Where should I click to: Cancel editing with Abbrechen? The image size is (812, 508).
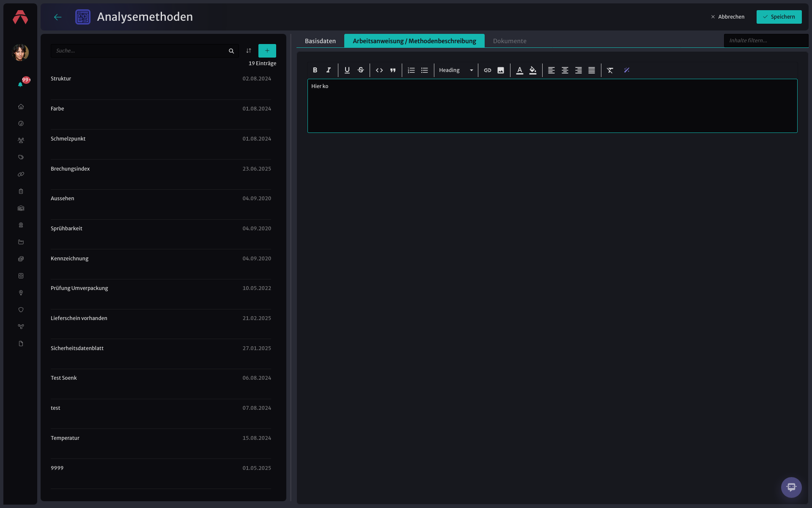(728, 17)
